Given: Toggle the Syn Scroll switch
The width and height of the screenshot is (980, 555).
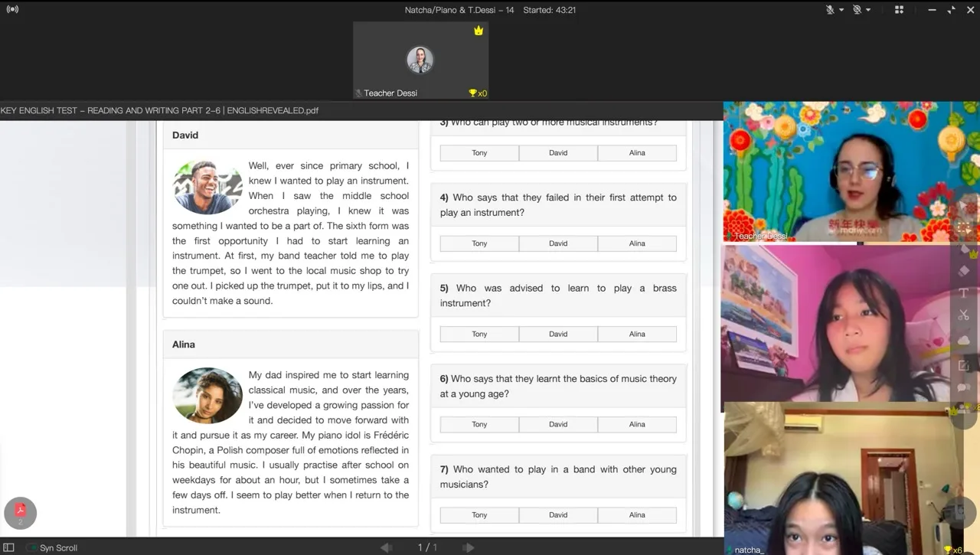Looking at the screenshot, I should pyautogui.click(x=32, y=548).
